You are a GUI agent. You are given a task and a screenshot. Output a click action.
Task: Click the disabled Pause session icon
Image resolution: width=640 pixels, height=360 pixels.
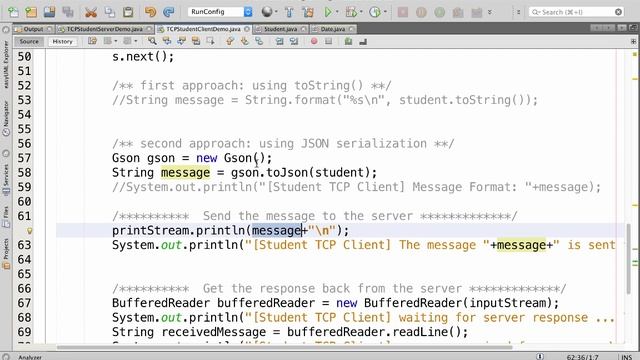coord(421,12)
